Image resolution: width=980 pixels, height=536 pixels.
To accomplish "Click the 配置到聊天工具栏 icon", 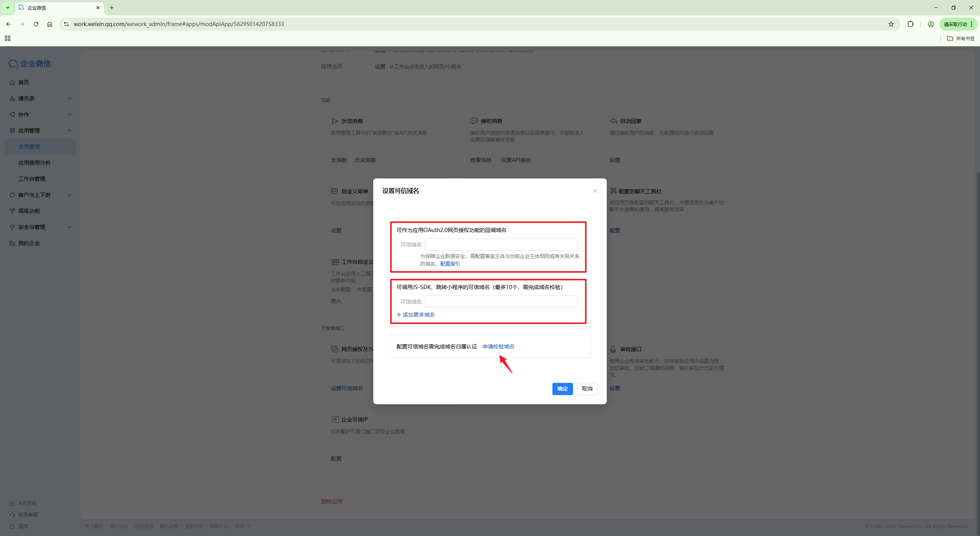I will pyautogui.click(x=613, y=191).
